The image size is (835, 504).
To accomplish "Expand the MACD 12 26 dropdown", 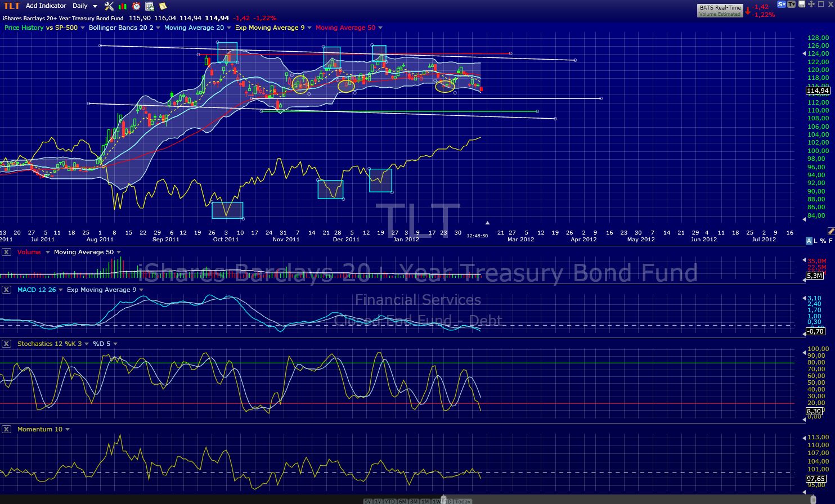I will click(x=60, y=290).
